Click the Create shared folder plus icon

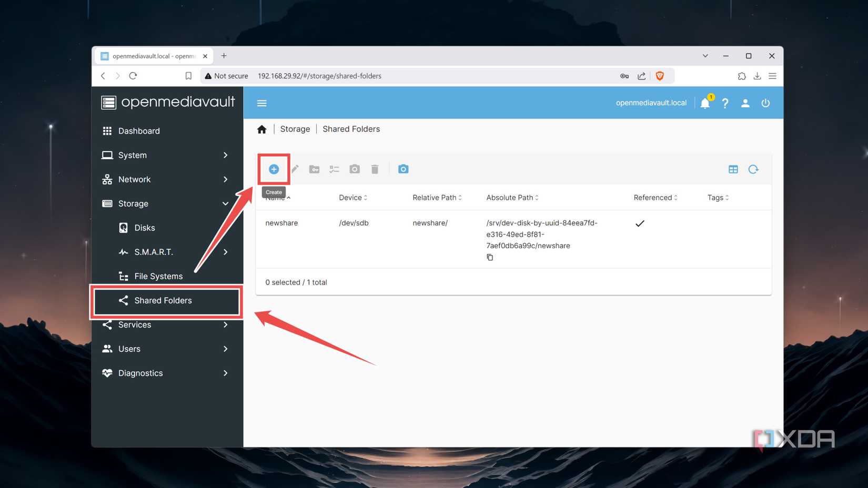[274, 169]
